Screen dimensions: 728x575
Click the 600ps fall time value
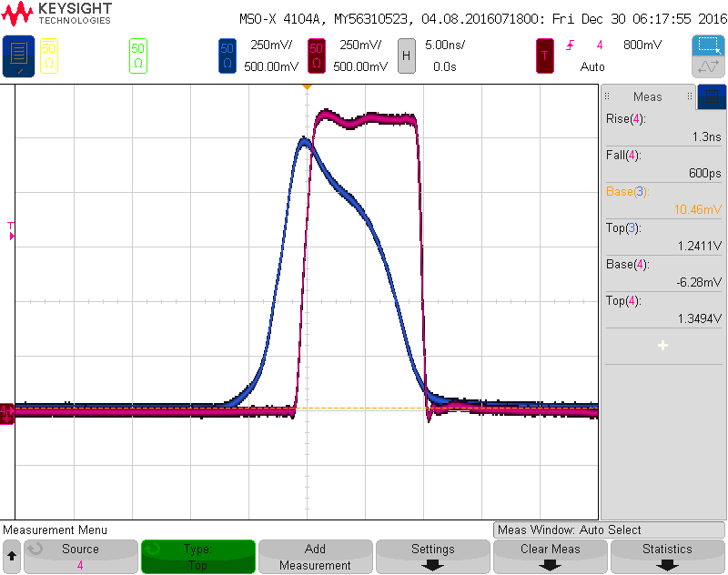tap(704, 173)
